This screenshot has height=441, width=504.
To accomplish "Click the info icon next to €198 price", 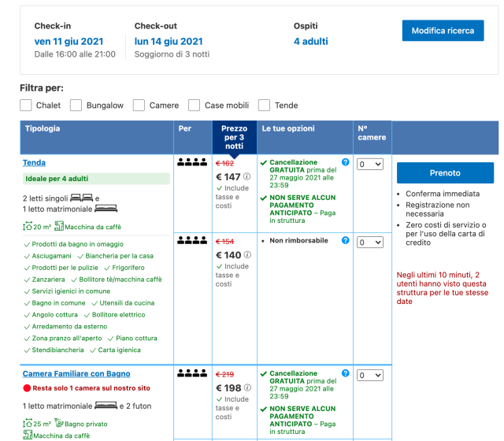I will [247, 387].
